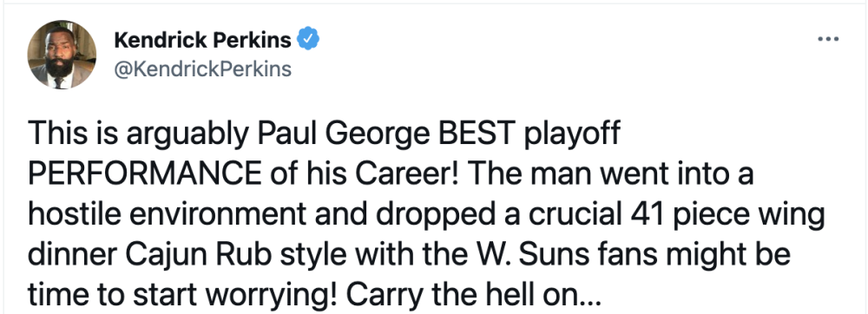Open the tweet's three-dot more options menu

click(828, 39)
